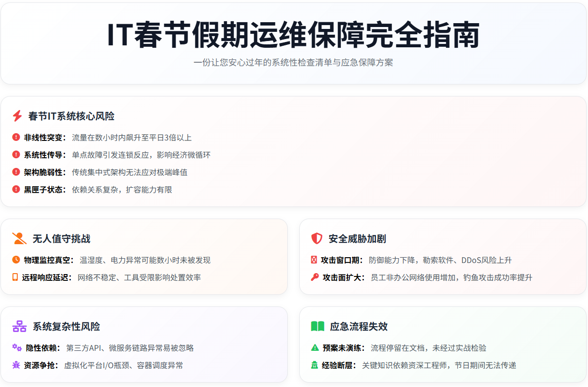This screenshot has height=387, width=588.
Task: Click the red key icon beside 攻击面扩大
Action: coord(315,277)
